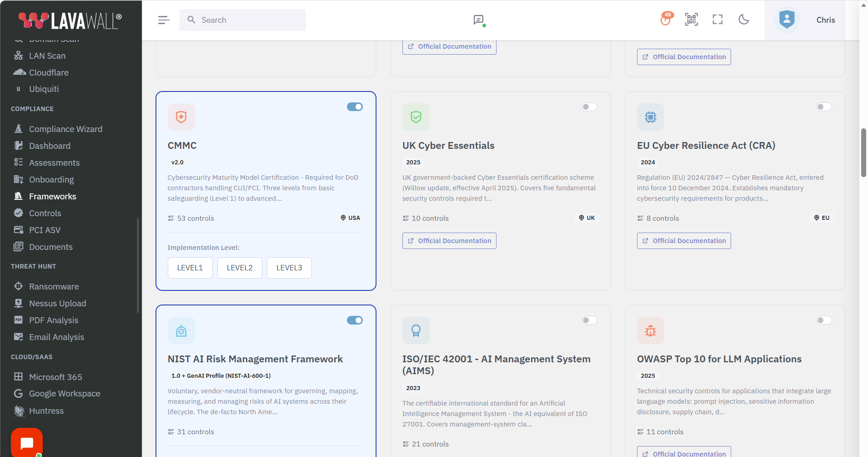Open Nessus Upload page

(57, 303)
